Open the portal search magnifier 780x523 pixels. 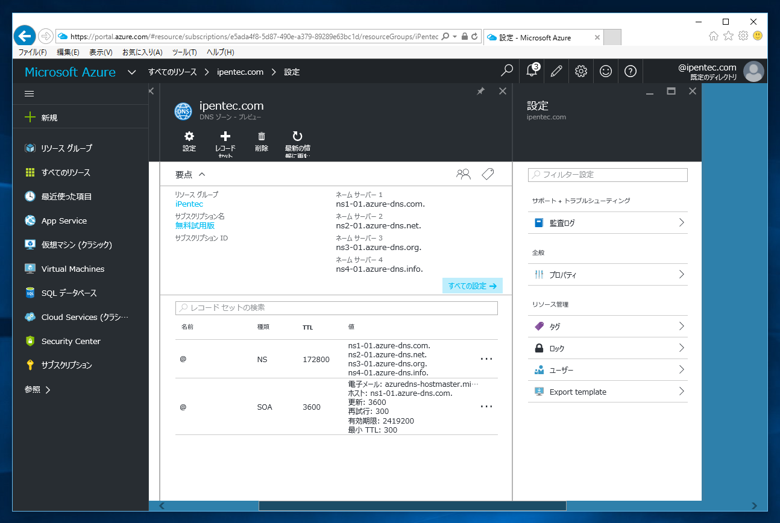(506, 71)
